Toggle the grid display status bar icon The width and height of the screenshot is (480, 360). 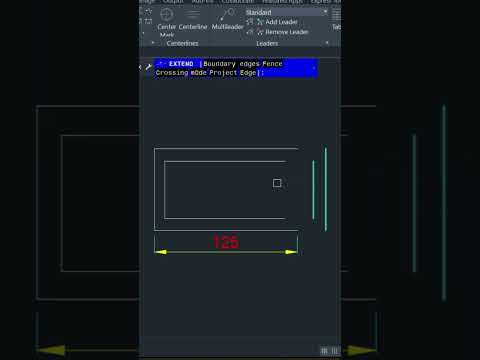pos(324,351)
